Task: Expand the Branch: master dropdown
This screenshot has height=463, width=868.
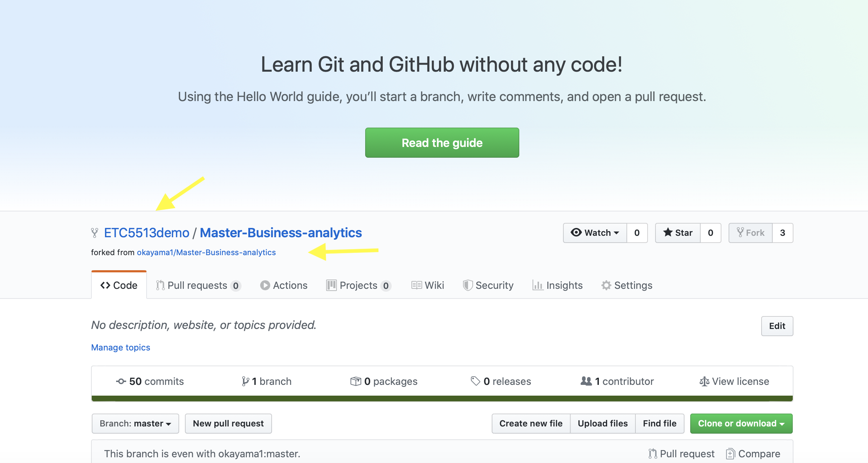Action: [135, 424]
